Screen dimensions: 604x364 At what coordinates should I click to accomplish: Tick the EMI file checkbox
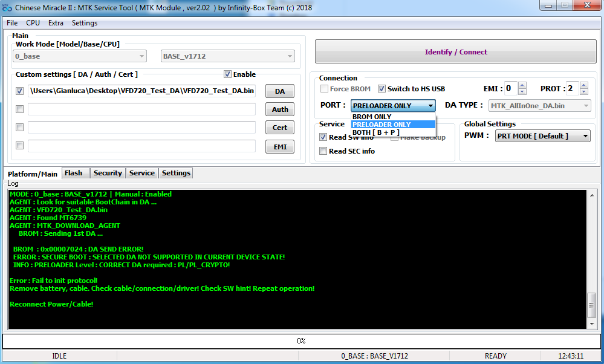click(x=19, y=145)
